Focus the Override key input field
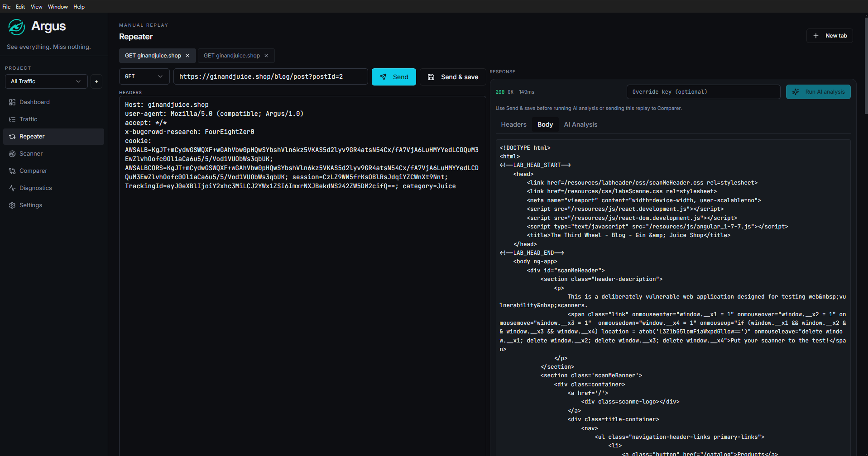 (x=703, y=92)
